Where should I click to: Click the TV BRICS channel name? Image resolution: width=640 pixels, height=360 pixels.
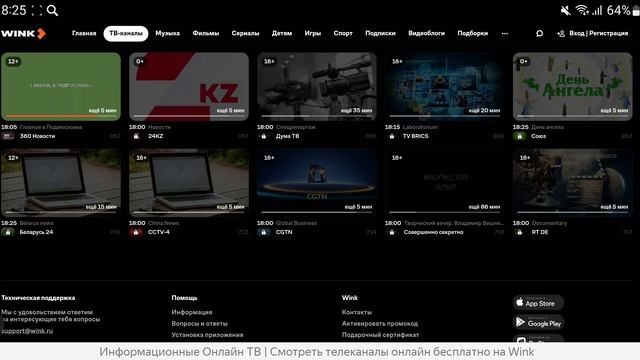pyautogui.click(x=416, y=136)
